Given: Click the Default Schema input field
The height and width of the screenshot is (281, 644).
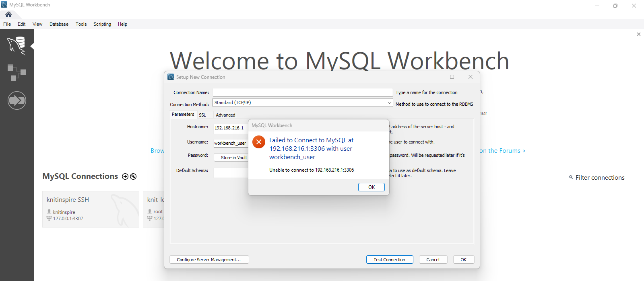Looking at the screenshot, I should (x=231, y=173).
